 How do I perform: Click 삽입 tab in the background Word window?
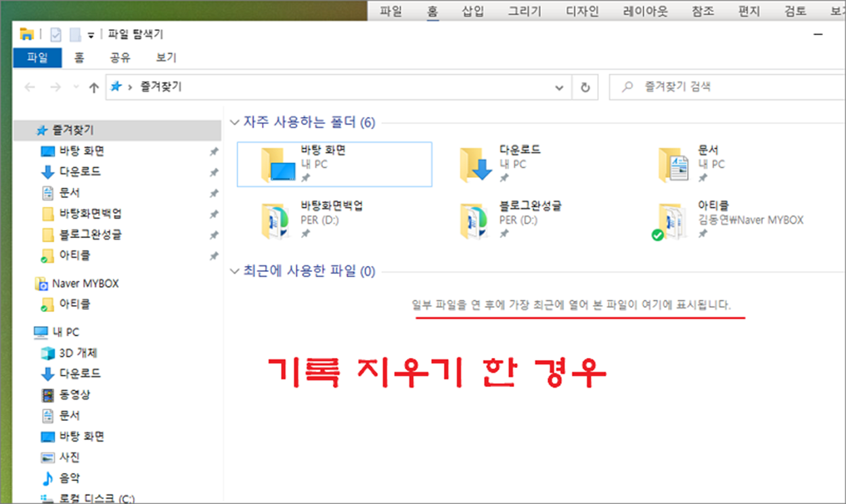(x=473, y=11)
